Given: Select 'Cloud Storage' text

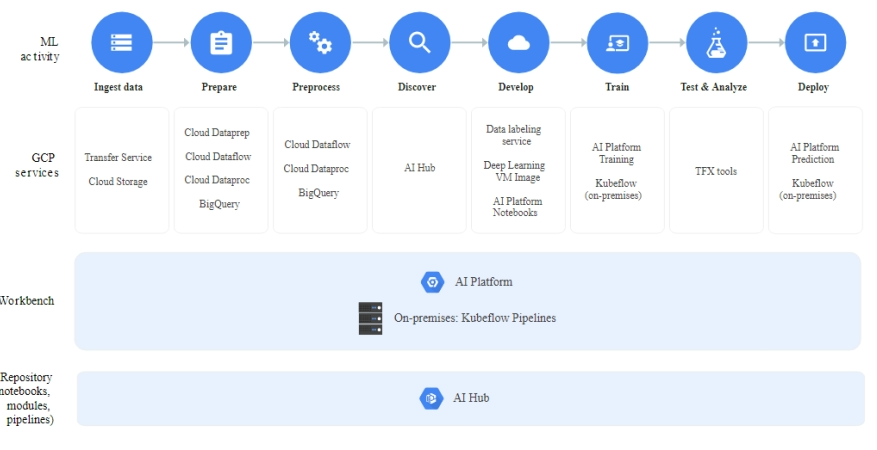Looking at the screenshot, I should tap(118, 182).
